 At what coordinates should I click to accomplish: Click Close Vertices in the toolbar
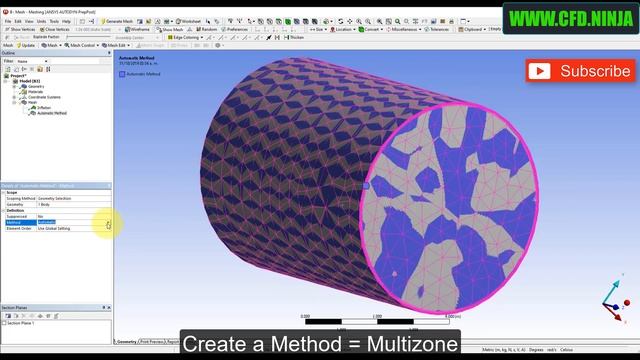(55, 29)
